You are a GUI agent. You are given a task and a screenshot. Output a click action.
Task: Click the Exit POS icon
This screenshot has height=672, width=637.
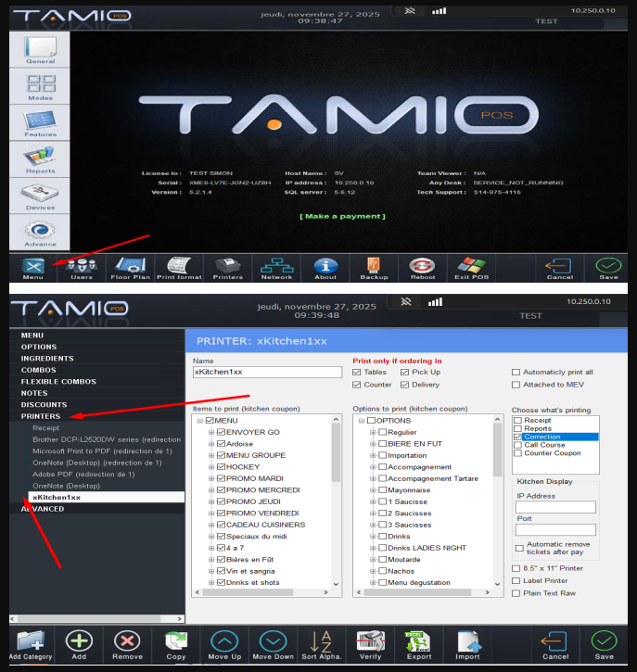click(x=472, y=268)
